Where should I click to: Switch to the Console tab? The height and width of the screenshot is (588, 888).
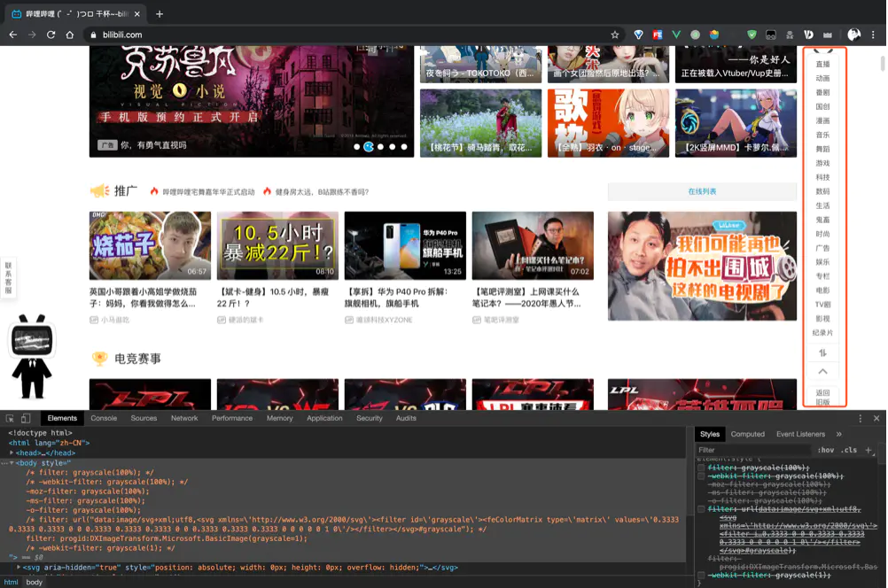(104, 418)
